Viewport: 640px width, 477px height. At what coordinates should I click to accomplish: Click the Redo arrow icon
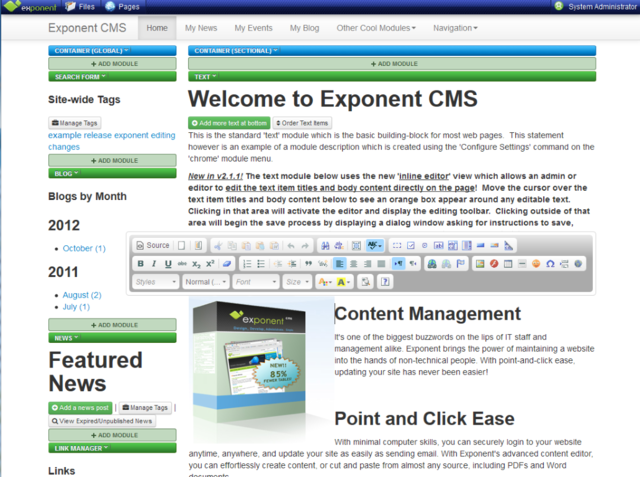pyautogui.click(x=305, y=246)
